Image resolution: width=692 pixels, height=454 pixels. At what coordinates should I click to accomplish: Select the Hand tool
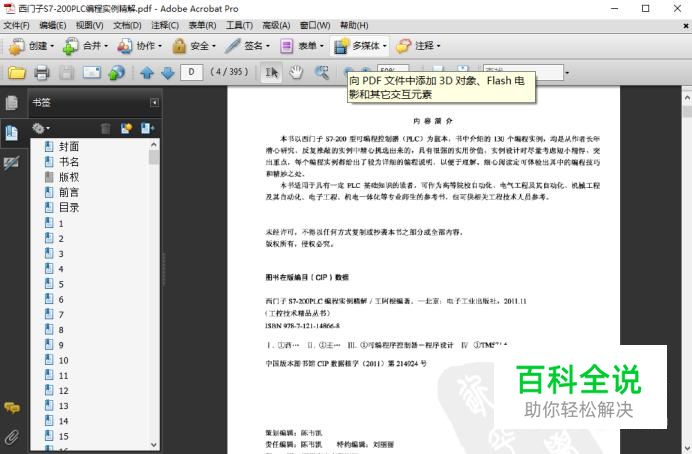296,72
